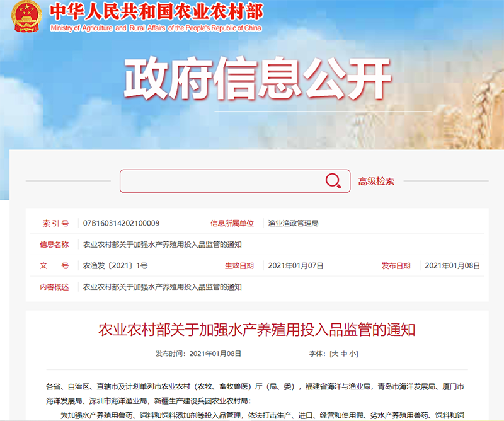504x421 pixels.
Task: Click document number 农渔发〔2021〕1号
Action: tap(115, 266)
